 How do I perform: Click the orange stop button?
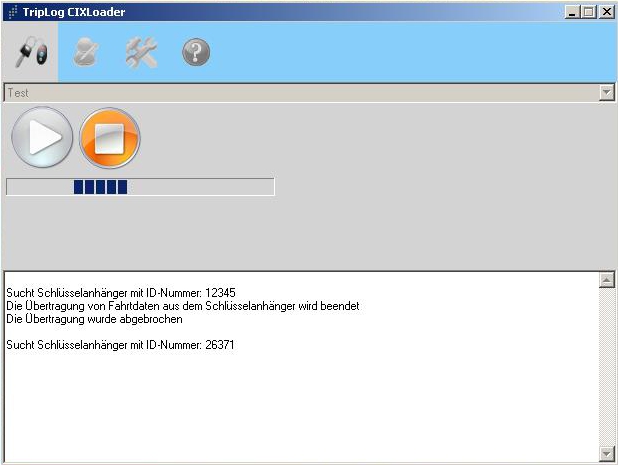pyautogui.click(x=110, y=138)
